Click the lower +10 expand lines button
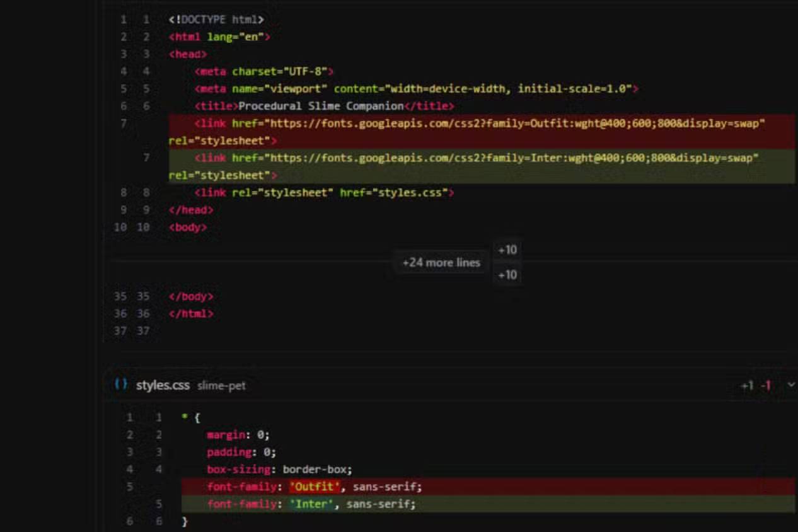 point(507,275)
